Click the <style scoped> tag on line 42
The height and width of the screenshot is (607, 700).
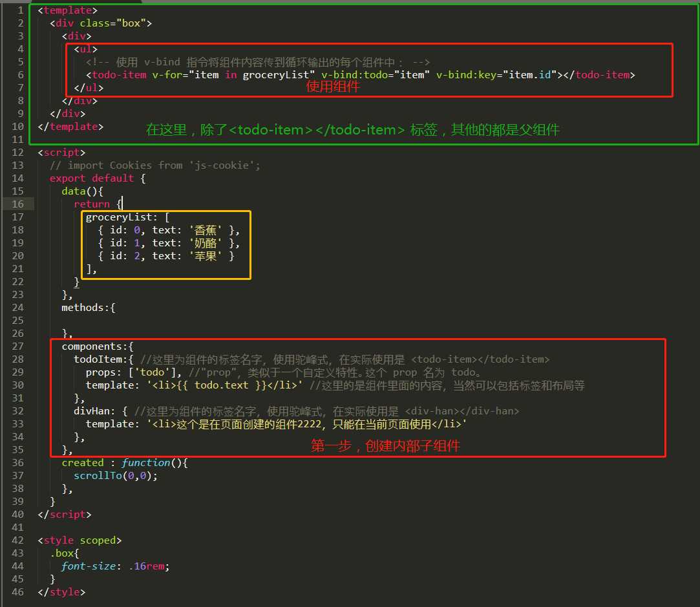(x=80, y=541)
